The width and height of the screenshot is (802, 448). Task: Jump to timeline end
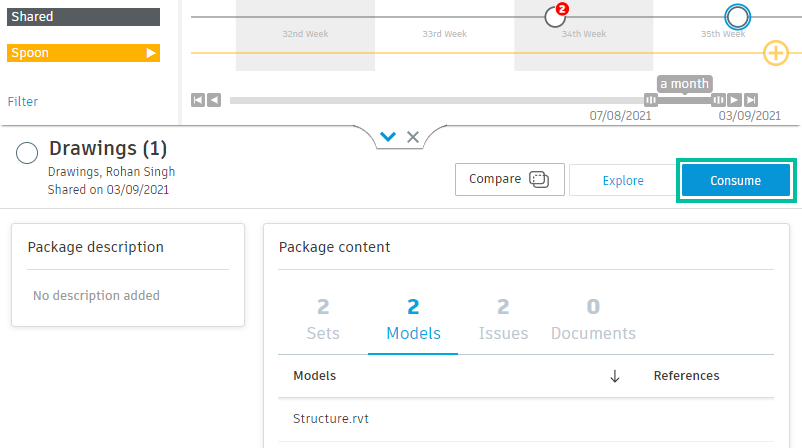(x=751, y=100)
